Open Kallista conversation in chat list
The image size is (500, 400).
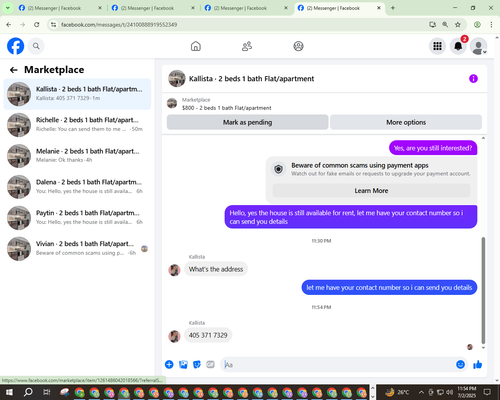77,94
